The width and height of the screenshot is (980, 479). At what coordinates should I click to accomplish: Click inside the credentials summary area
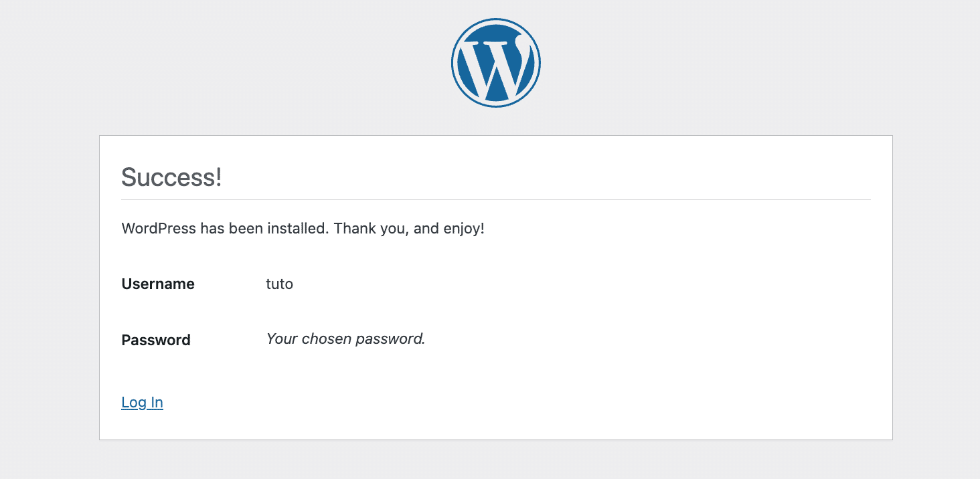(268, 311)
